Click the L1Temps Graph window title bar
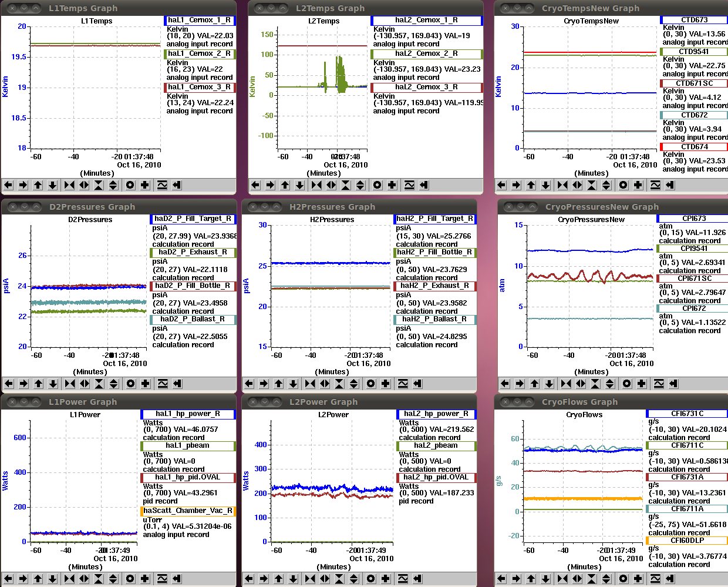Screen dimensions: 728x587 coord(118,8)
